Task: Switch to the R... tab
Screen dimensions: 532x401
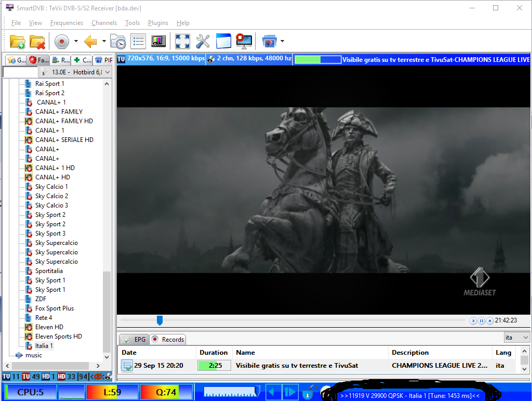Action: click(61, 60)
